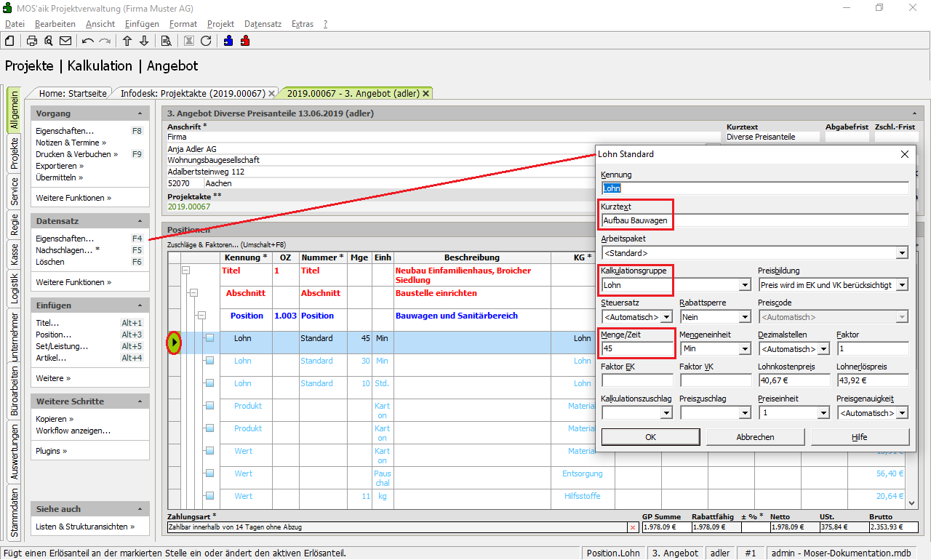
Task: Click the envelope e-mail toolbar icon
Action: pos(65,41)
